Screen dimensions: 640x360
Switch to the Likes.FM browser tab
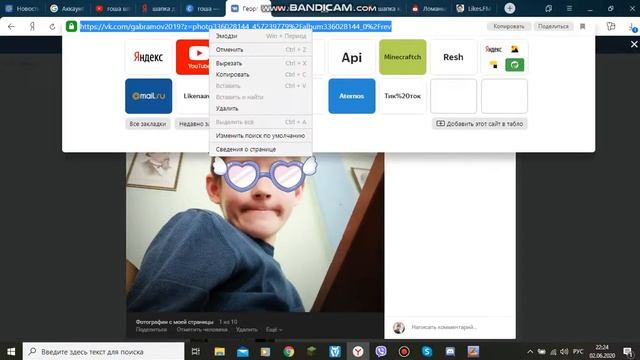[x=473, y=8]
